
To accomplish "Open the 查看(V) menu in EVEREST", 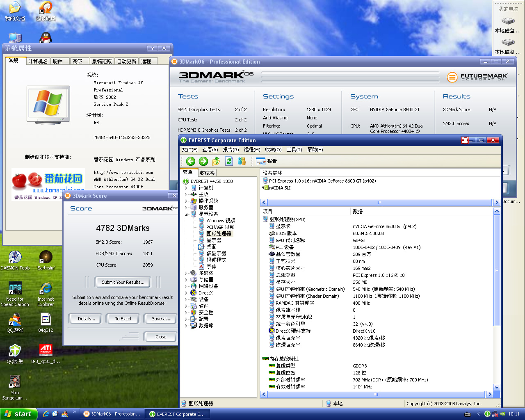I will (210, 150).
